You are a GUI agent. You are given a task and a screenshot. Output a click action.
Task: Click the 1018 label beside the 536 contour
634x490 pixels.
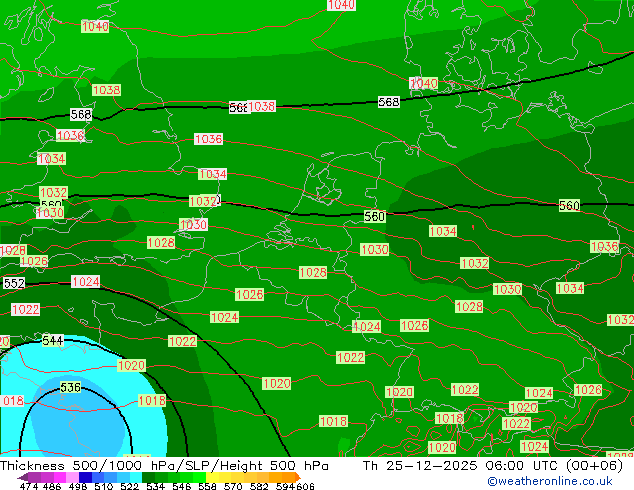pyautogui.click(x=152, y=400)
